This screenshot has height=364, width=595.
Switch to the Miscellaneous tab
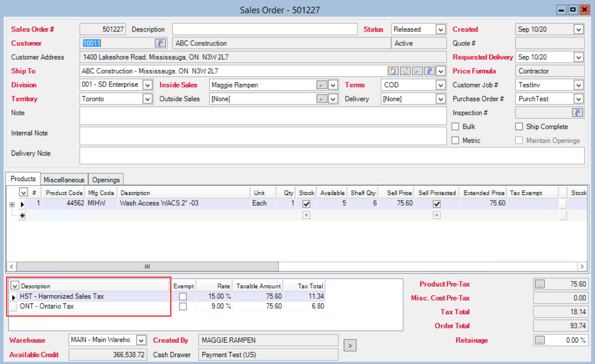(x=64, y=180)
